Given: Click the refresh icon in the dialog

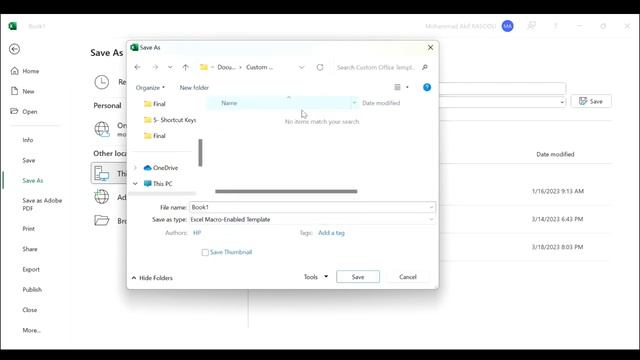Looking at the screenshot, I should tap(320, 67).
